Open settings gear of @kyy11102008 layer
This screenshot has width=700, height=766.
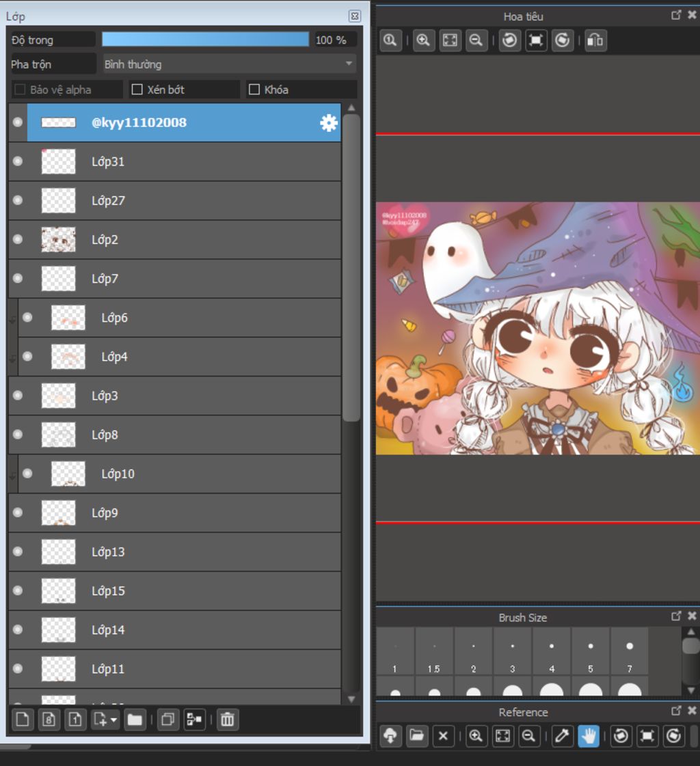(329, 122)
